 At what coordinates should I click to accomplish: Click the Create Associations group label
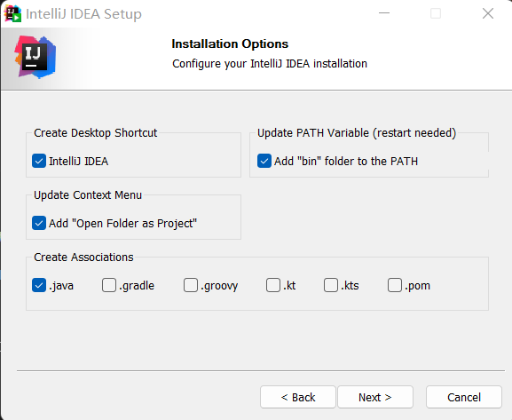pyautogui.click(x=83, y=258)
